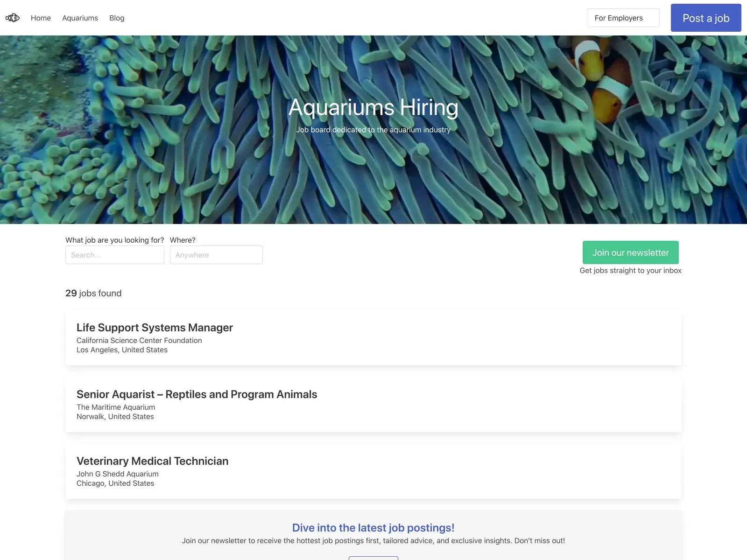Select Chicago, United States location
747x560 pixels.
coord(115,483)
